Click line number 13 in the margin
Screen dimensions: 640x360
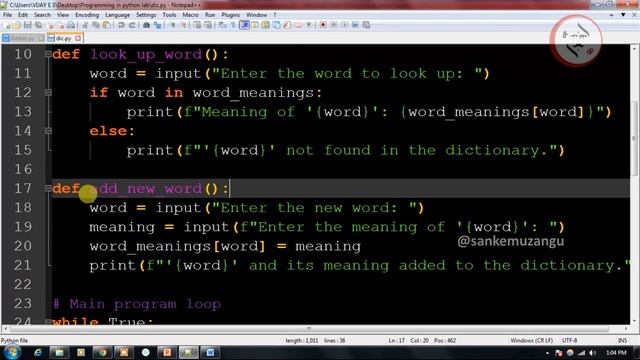[23, 111]
